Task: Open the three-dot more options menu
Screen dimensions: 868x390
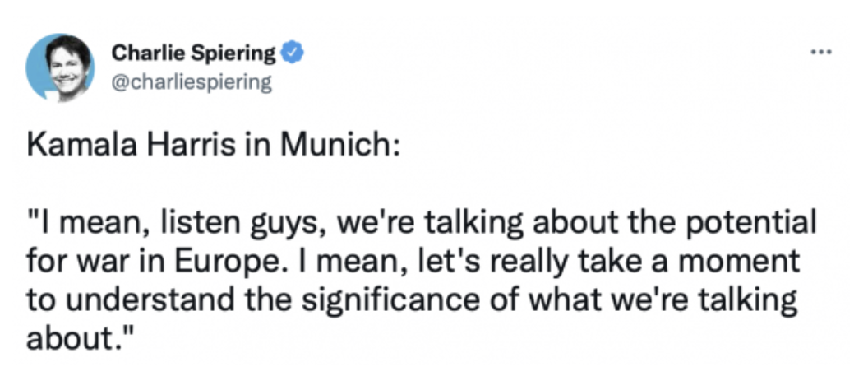Action: point(821,53)
